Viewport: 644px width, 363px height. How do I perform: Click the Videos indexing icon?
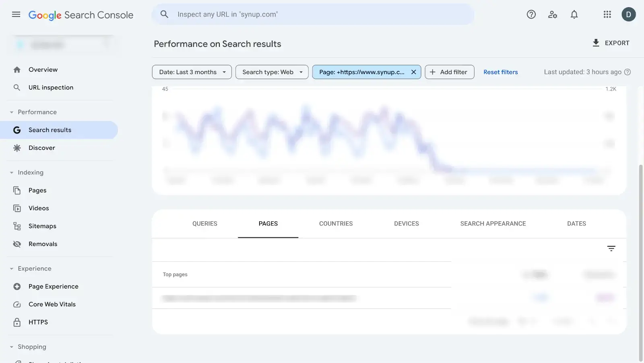pos(17,208)
